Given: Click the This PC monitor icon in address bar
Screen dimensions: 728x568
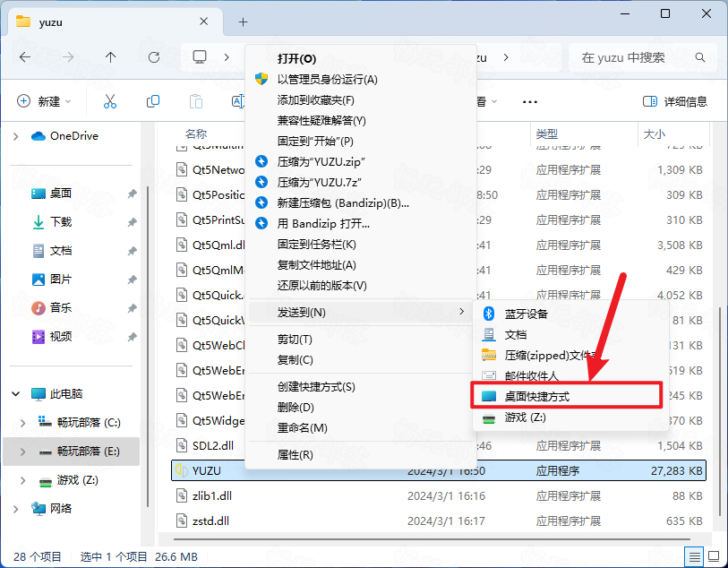Looking at the screenshot, I should point(200,57).
